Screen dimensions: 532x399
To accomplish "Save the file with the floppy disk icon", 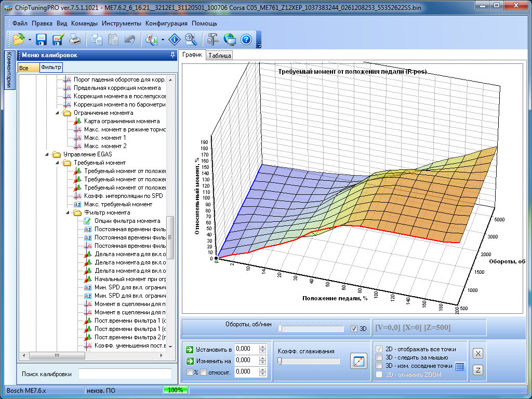I will pyautogui.click(x=42, y=39).
